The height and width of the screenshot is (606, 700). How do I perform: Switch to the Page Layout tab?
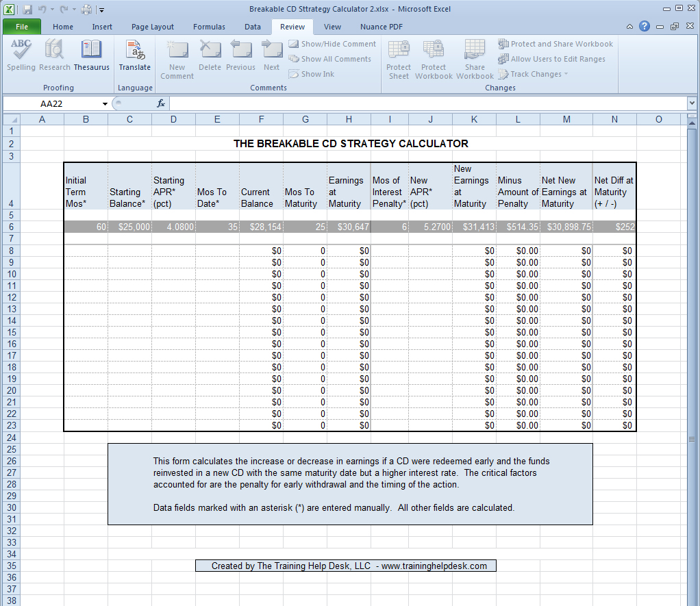153,27
